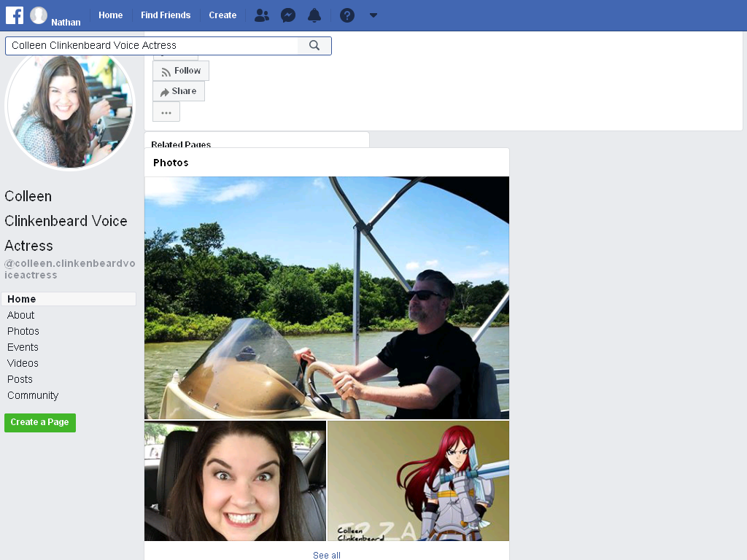Click the Photos section heading
Screen dimensions: 747x560
[171, 163]
